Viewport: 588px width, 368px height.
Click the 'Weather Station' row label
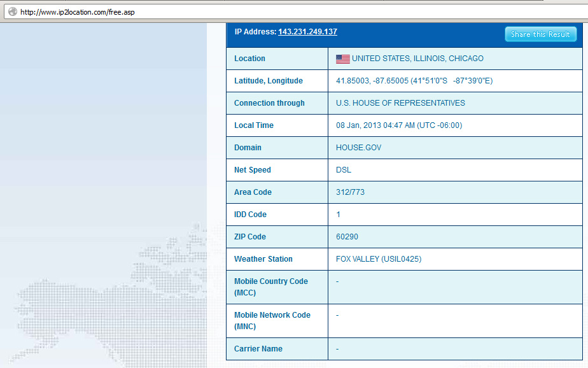click(263, 259)
